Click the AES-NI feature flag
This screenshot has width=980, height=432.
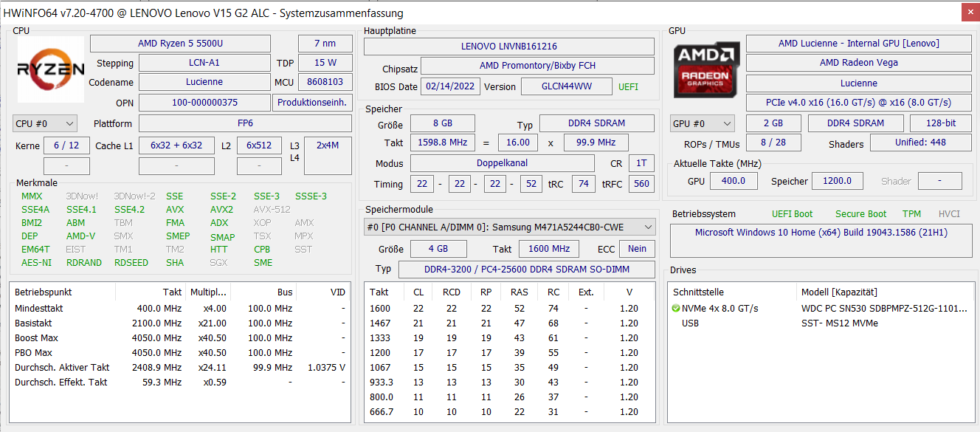pos(36,262)
